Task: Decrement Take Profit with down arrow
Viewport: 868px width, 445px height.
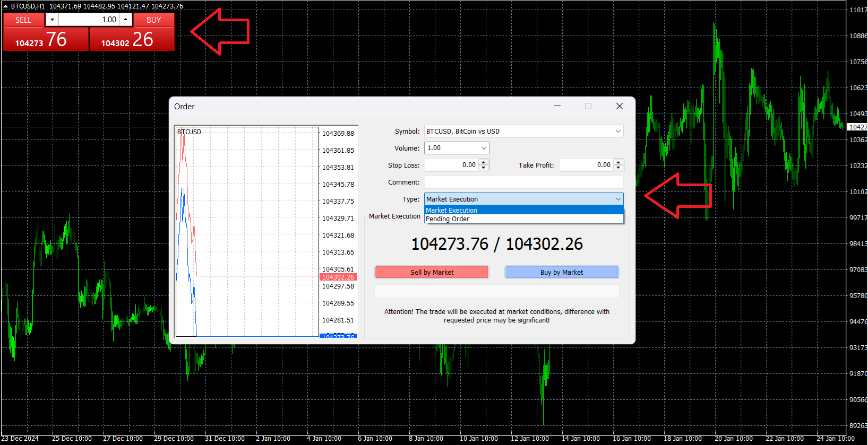Action: tap(618, 168)
